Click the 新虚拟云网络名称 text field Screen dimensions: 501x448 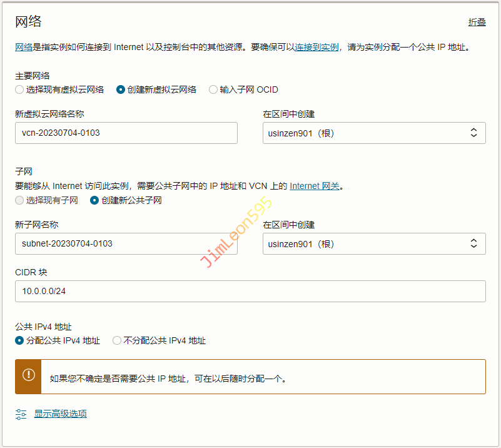coord(126,133)
